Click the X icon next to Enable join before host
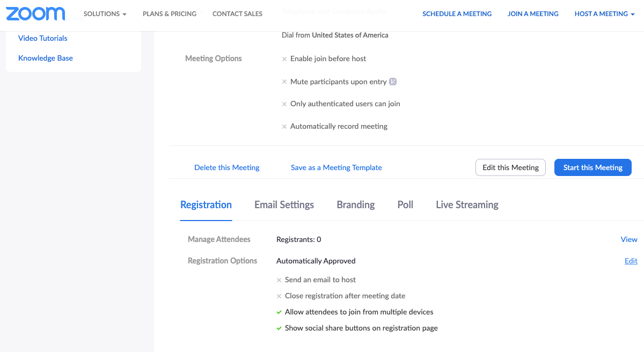 pyautogui.click(x=284, y=59)
